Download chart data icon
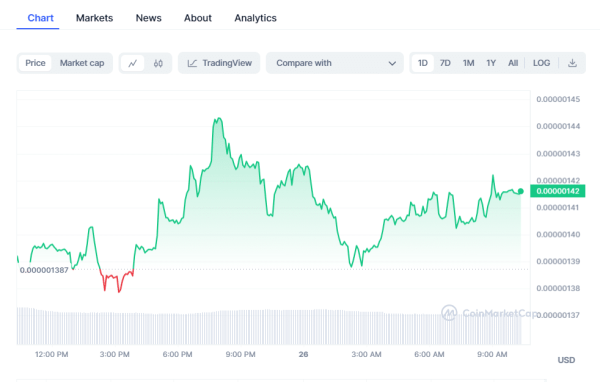Image resolution: width=600 pixels, height=382 pixels. point(572,63)
